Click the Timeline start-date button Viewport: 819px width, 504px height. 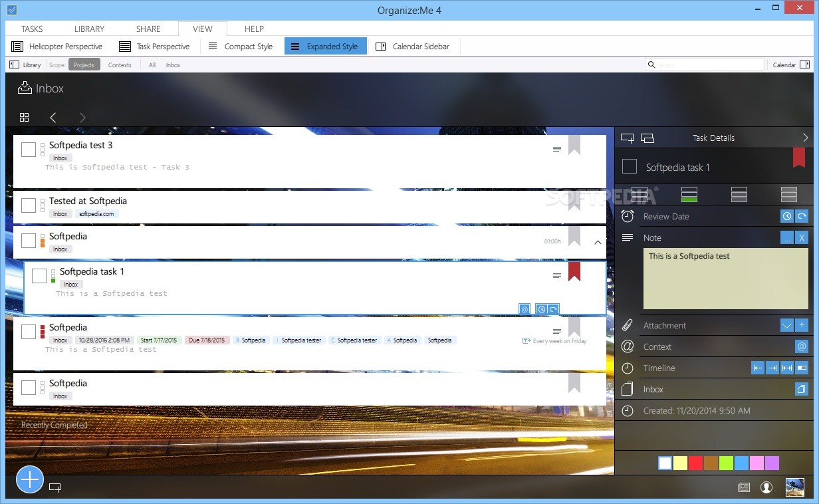coord(758,368)
